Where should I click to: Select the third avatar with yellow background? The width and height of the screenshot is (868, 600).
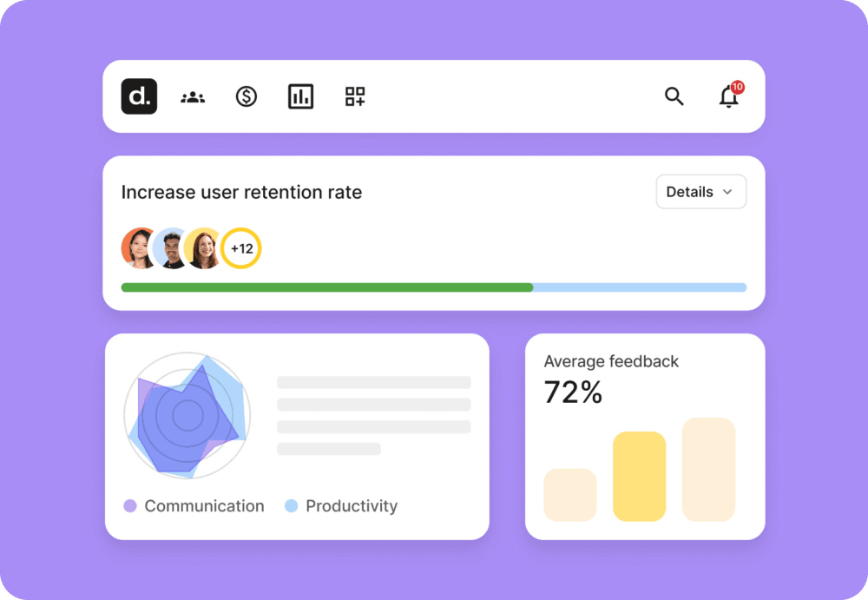click(x=204, y=249)
